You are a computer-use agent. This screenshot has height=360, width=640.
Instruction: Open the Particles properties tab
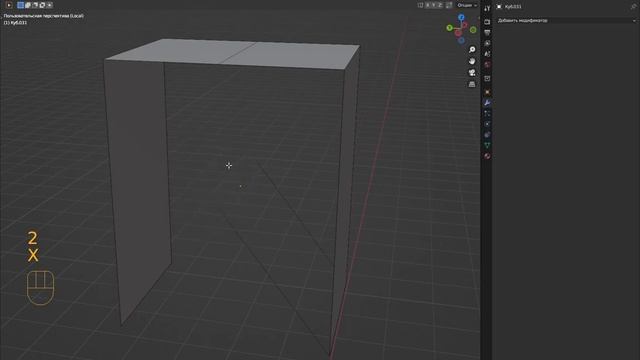487,113
